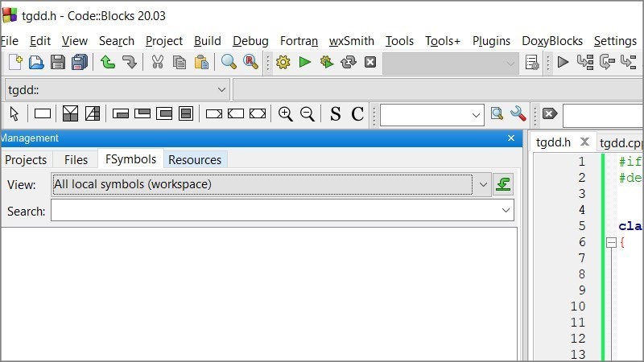Click the clear text backspace icon
644x362 pixels.
[x=550, y=113]
